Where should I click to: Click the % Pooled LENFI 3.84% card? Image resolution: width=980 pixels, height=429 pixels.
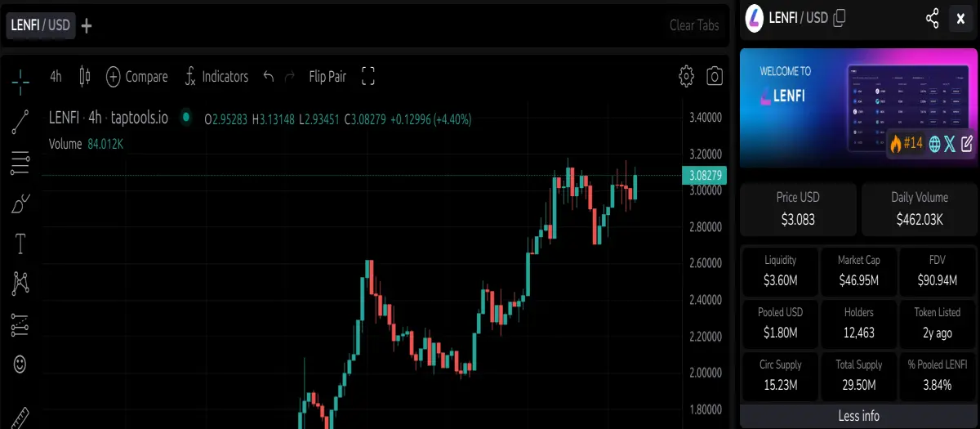(x=938, y=375)
